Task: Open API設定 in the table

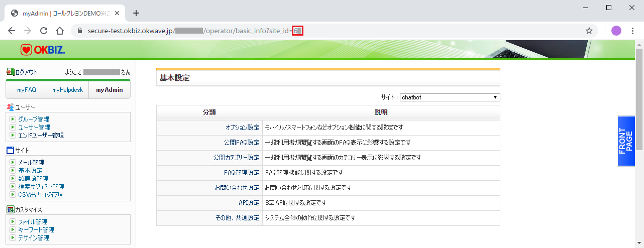Action: click(x=249, y=203)
